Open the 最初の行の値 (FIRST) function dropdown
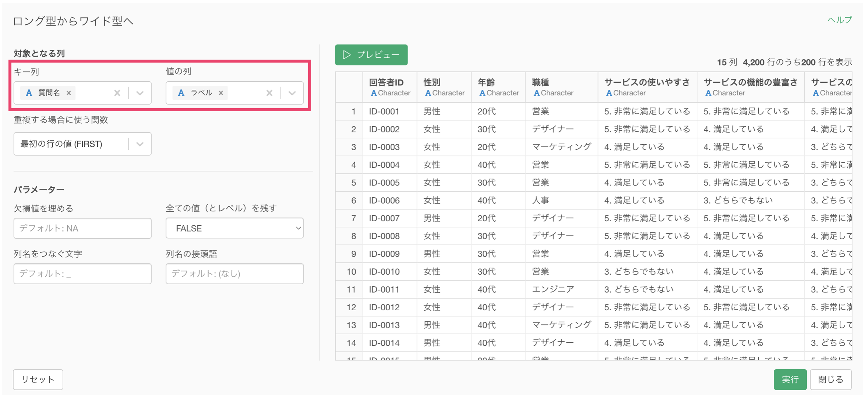 click(82, 144)
